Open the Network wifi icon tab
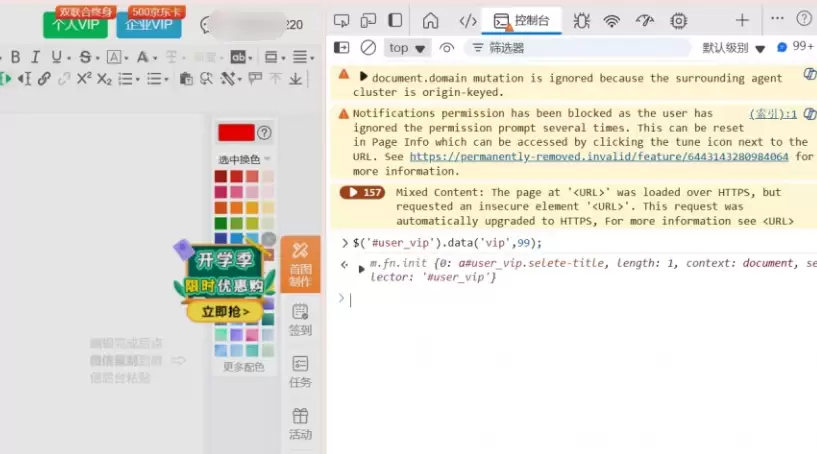This screenshot has height=454, width=817. pos(612,21)
